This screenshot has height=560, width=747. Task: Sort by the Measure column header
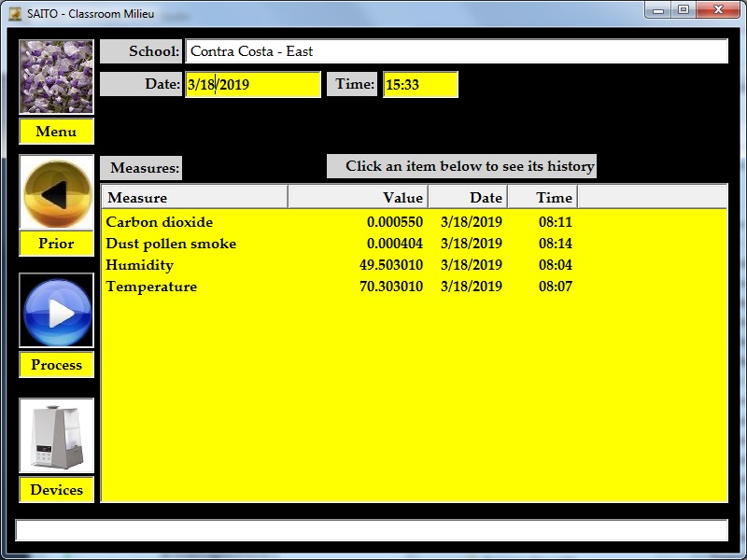pyautogui.click(x=194, y=197)
